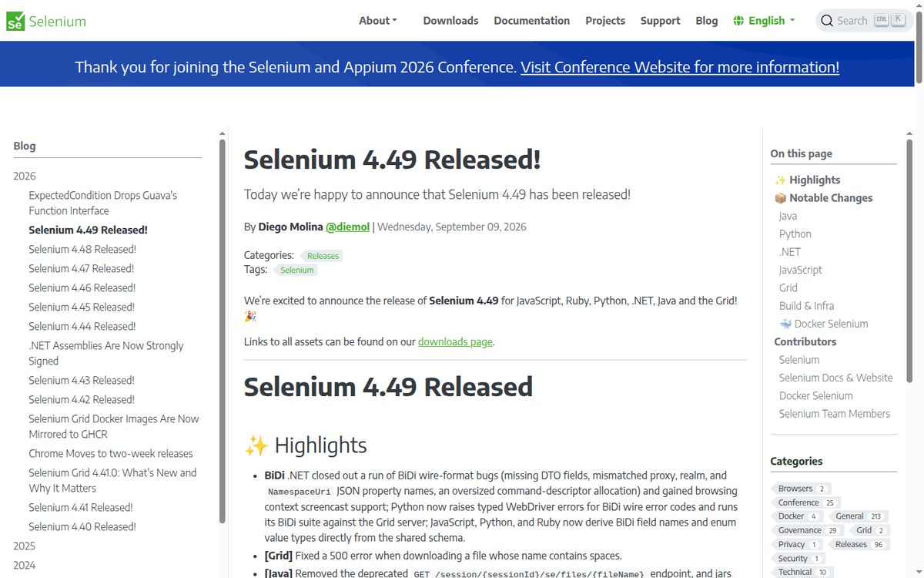Open Downloads in the top navigation
The width and height of the screenshot is (924, 578).
(x=450, y=21)
